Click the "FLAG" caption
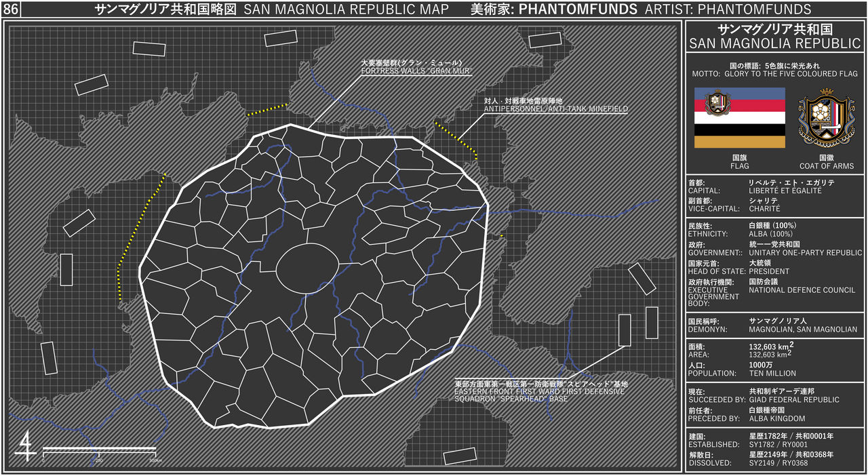Screen dimensions: 868x476 (x=740, y=166)
